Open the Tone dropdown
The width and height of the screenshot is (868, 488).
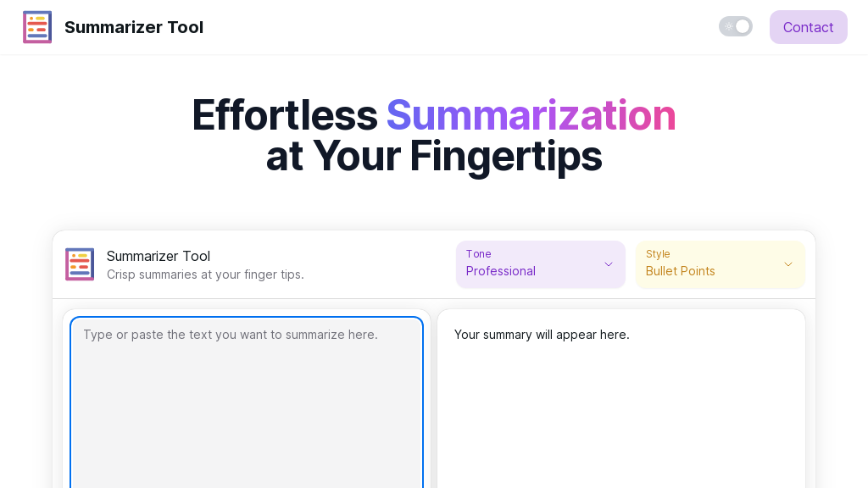540,264
